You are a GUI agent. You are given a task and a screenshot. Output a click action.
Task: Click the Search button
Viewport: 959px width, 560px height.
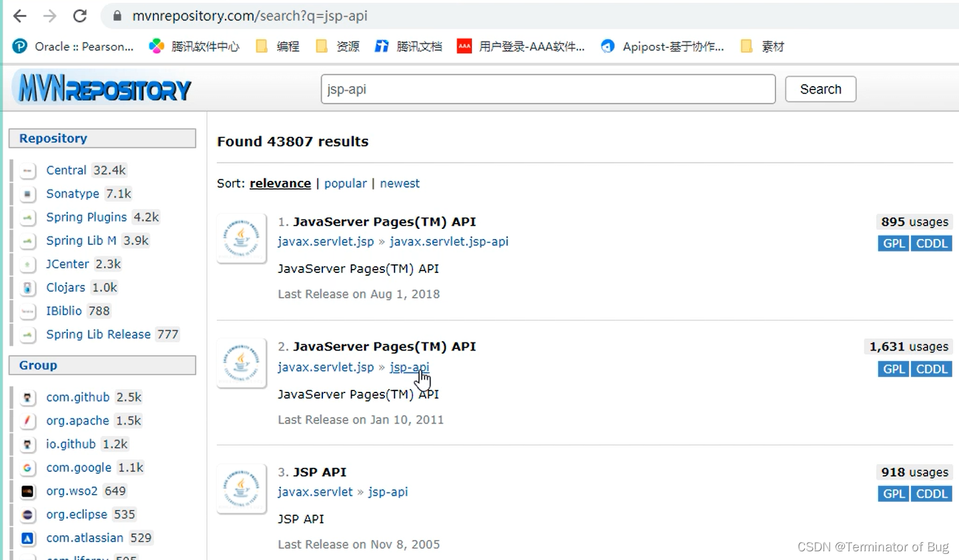coord(820,89)
